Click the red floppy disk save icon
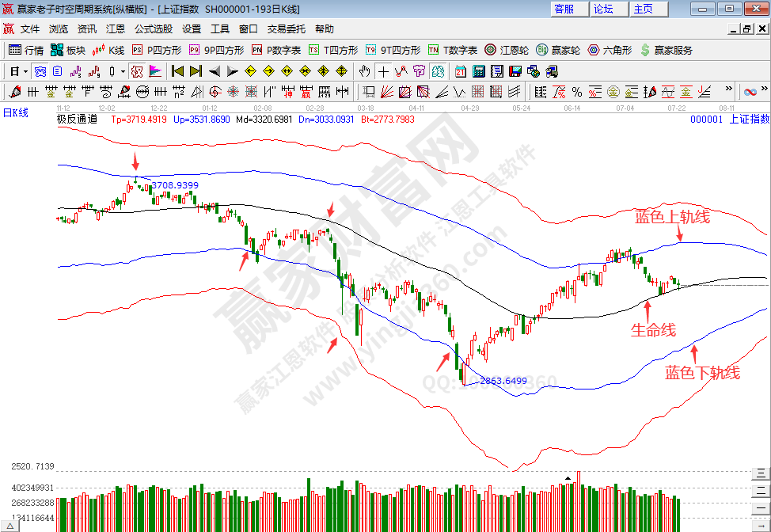This screenshot has width=771, height=532. [x=515, y=70]
